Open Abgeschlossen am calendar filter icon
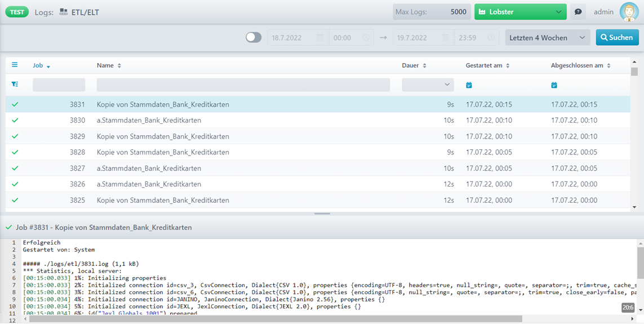Screen dimensions: 644x324 554,85
